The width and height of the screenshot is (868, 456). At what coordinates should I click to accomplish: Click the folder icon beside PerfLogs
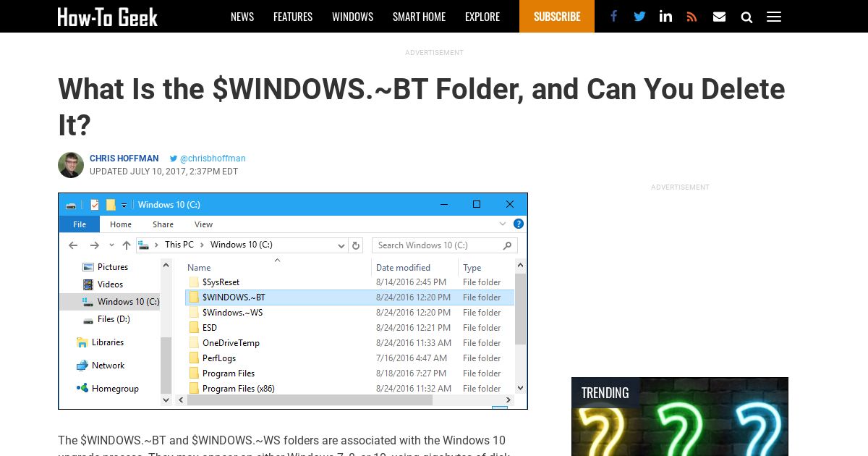coord(193,358)
